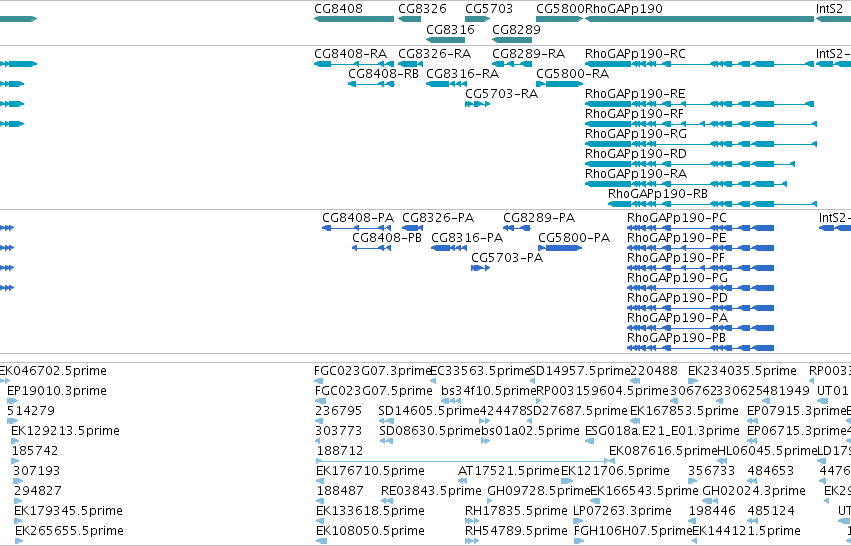Select EST feature 303773
The height and width of the screenshot is (546, 851).
(x=319, y=441)
